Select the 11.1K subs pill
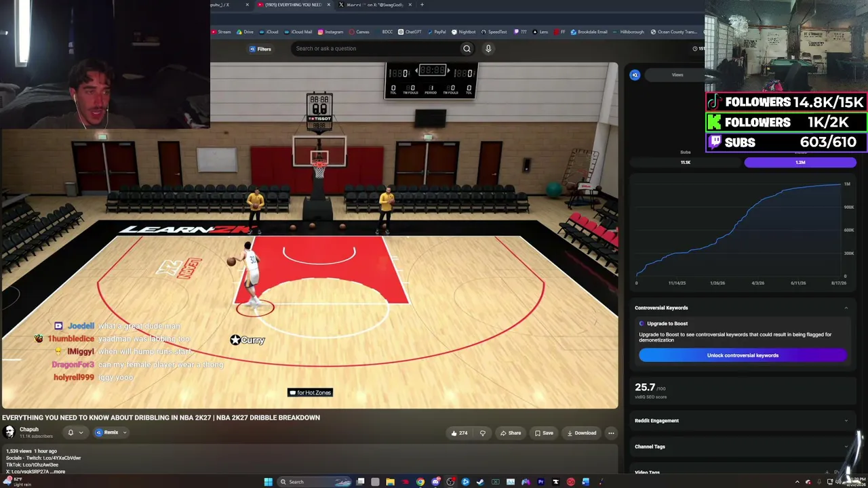 coord(686,163)
